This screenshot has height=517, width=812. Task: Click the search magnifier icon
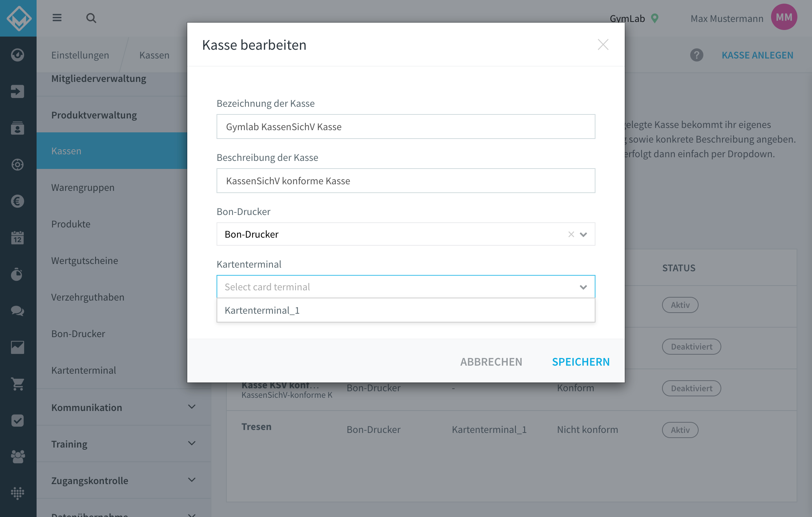coord(91,18)
